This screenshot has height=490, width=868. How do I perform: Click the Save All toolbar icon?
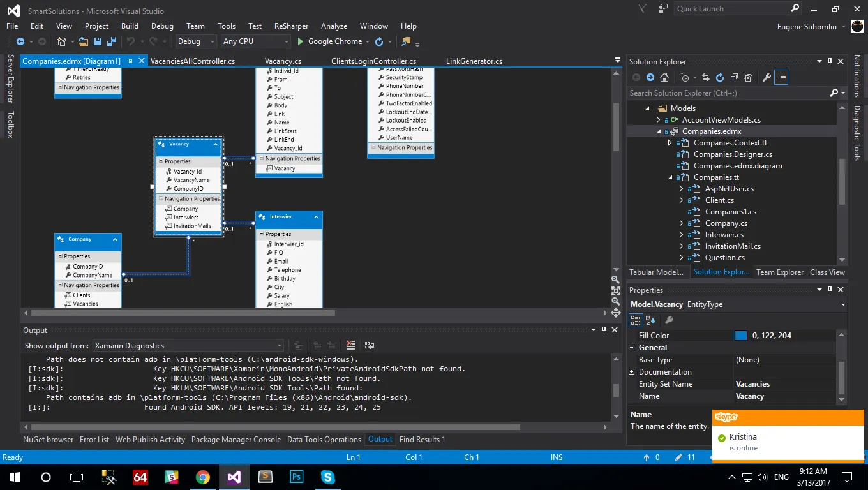click(x=110, y=41)
